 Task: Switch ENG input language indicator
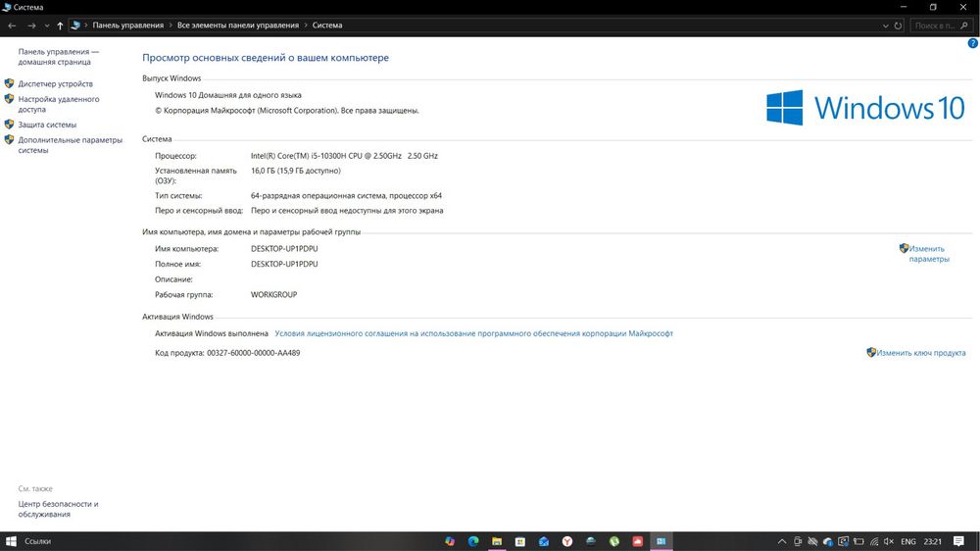pos(908,541)
